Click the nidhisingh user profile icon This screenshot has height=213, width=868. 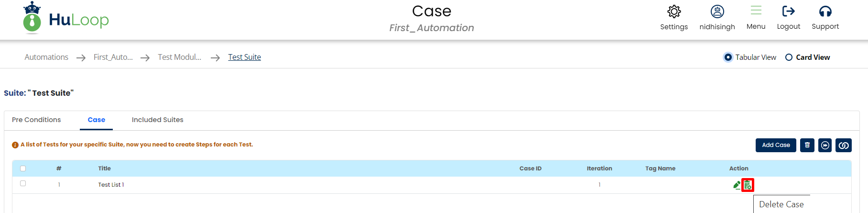pos(717,12)
